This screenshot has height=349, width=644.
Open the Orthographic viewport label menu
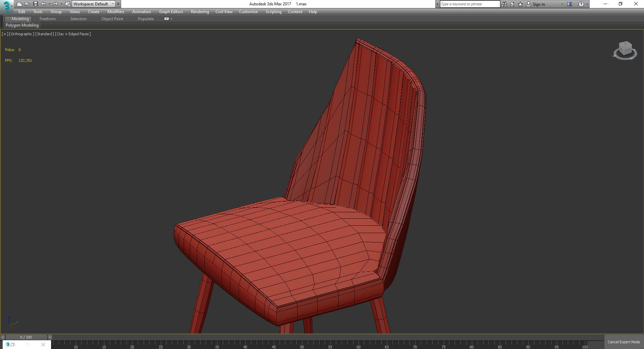click(x=22, y=34)
